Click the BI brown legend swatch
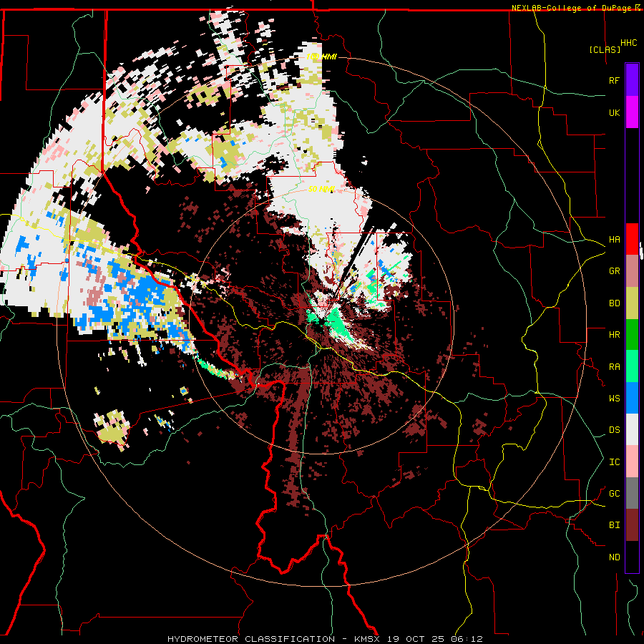The width and height of the screenshot is (644, 644). click(632, 525)
